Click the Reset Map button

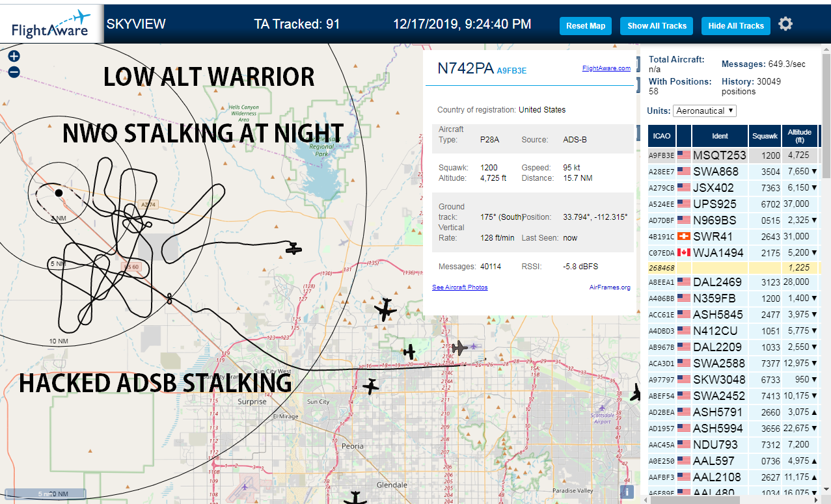pos(586,26)
